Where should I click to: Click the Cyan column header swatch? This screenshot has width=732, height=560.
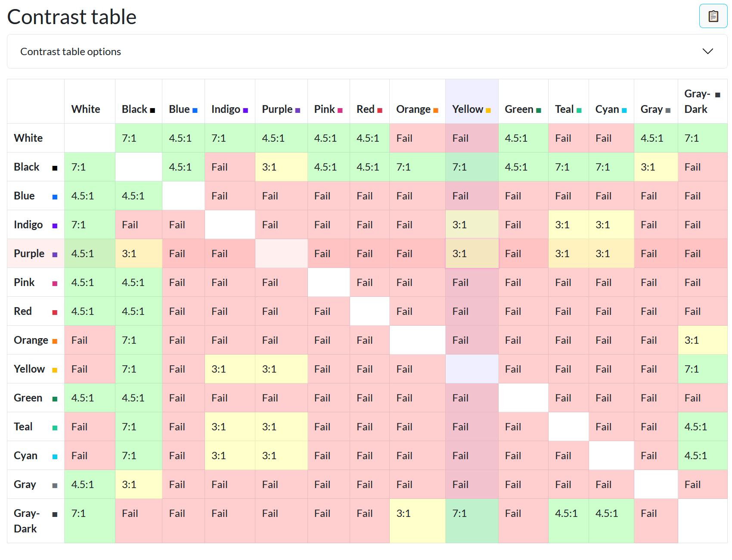pos(624,110)
